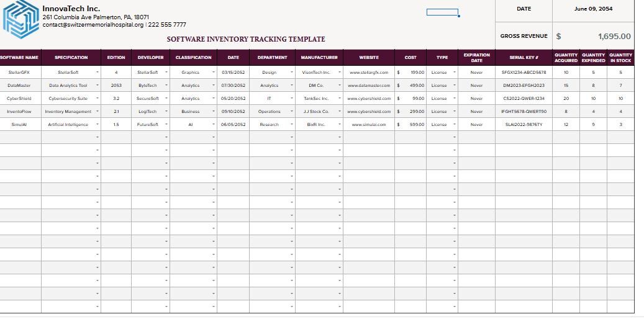The width and height of the screenshot is (644, 319).
Task: Click the contact email address in header
Action: pos(93,25)
